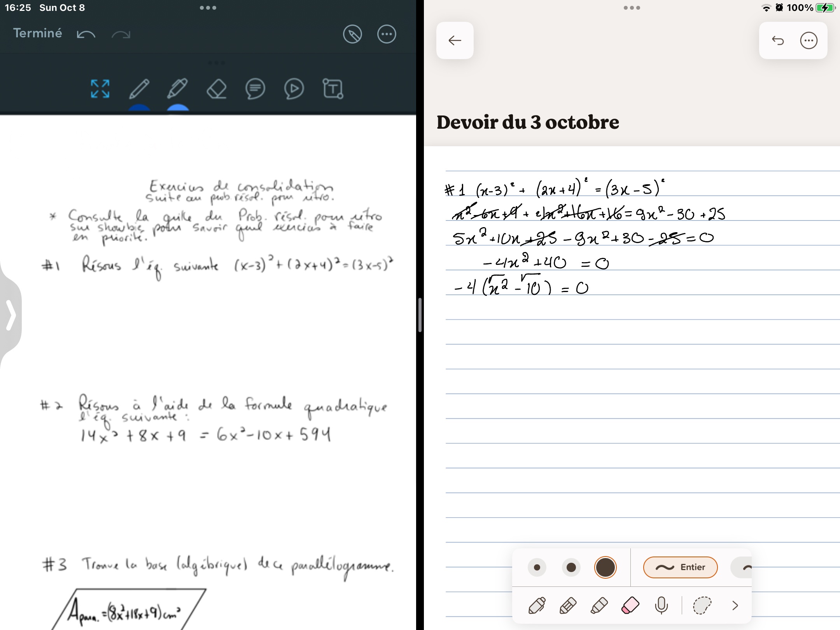840x630 pixels.
Task: Select the pen tool in left toolbar
Action: (139, 89)
